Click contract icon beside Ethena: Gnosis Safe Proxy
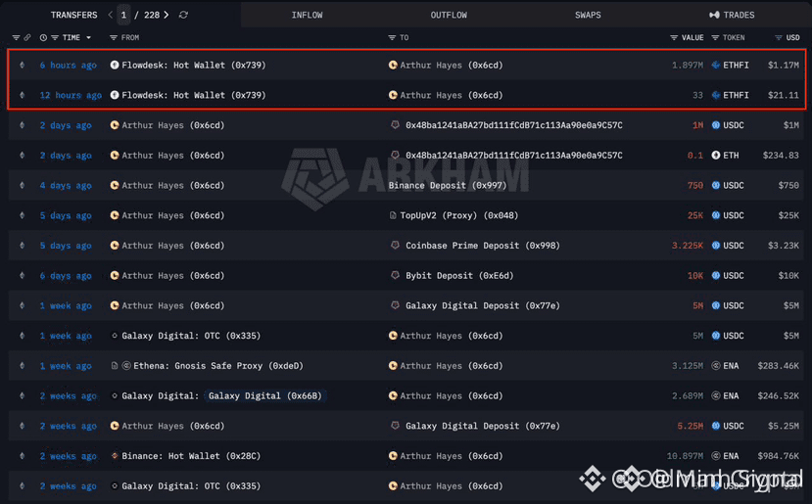This screenshot has height=504, width=812. (115, 366)
